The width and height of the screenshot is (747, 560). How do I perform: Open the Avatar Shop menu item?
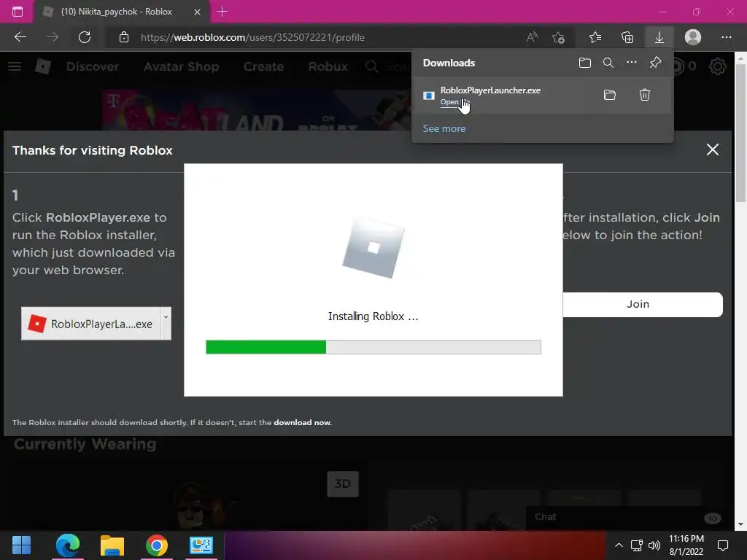point(181,66)
